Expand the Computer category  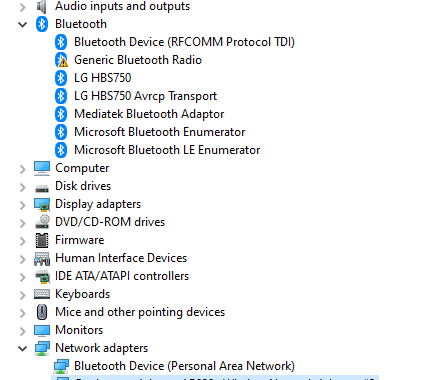pyautogui.click(x=22, y=169)
